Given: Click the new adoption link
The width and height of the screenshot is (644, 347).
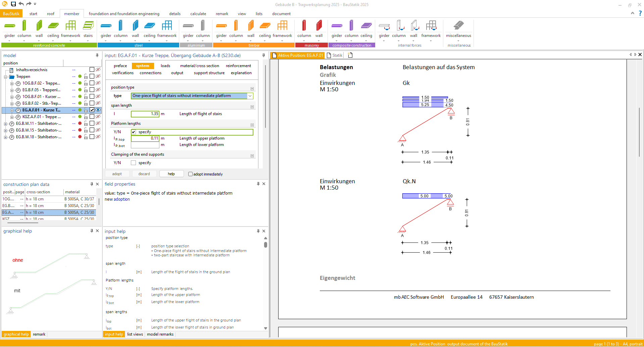Looking at the screenshot, I should tap(121, 199).
